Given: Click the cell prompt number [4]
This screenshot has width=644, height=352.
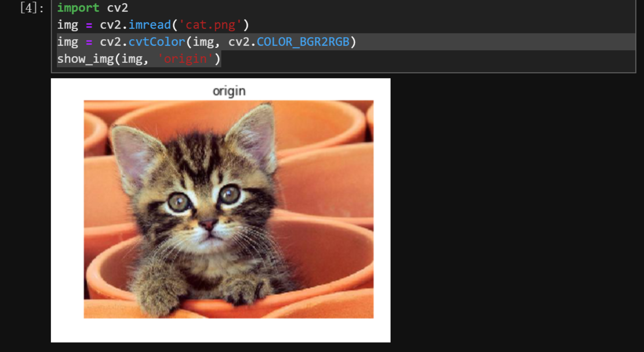Looking at the screenshot, I should [x=32, y=8].
